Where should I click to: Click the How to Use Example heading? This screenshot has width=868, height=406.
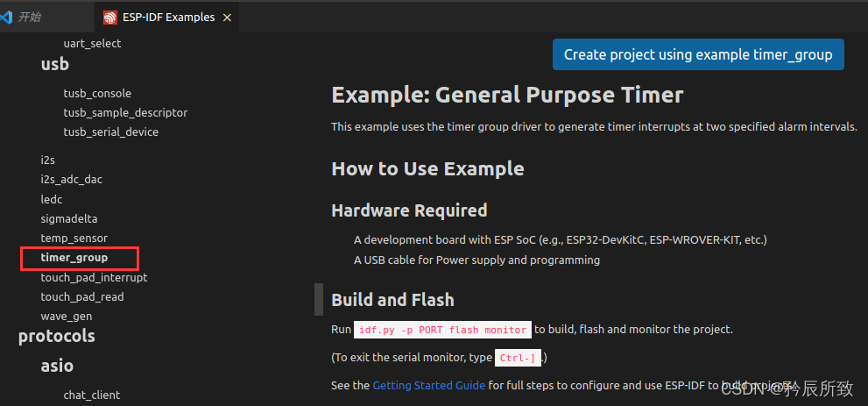coord(428,168)
